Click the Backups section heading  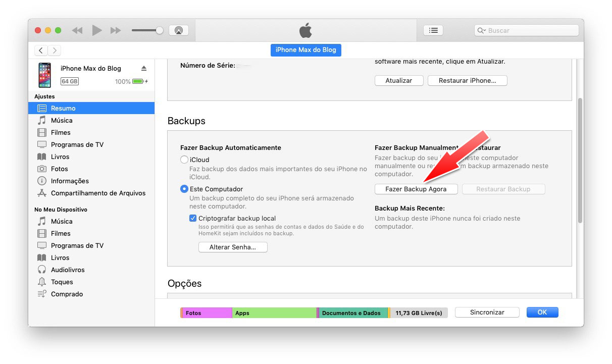point(186,121)
